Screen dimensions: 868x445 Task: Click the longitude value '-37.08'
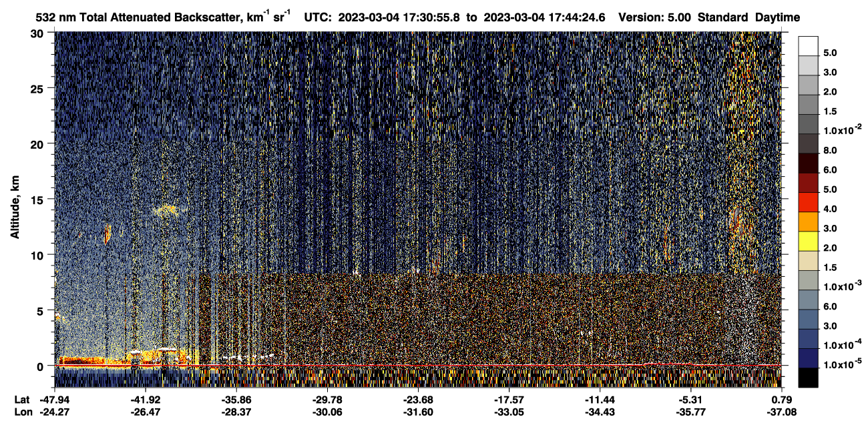781,412
